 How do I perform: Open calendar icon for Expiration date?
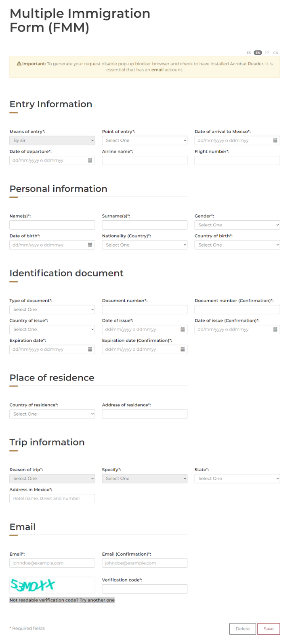pos(90,349)
